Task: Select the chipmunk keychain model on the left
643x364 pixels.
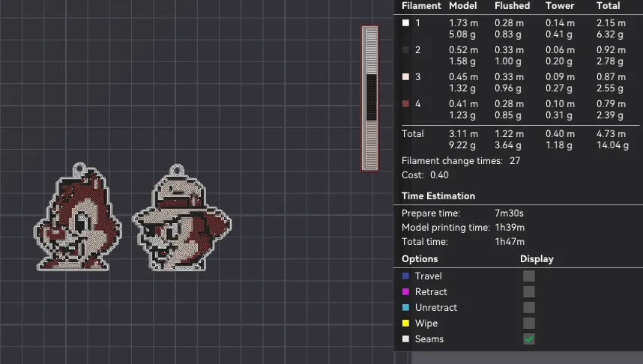Action: [77, 217]
